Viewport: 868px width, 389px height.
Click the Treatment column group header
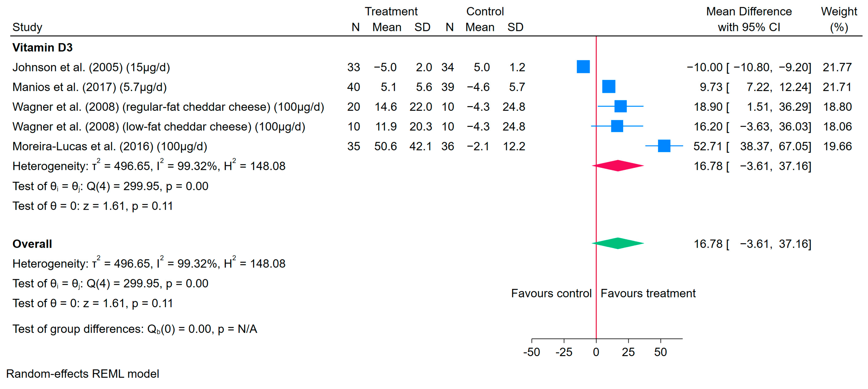pyautogui.click(x=391, y=11)
